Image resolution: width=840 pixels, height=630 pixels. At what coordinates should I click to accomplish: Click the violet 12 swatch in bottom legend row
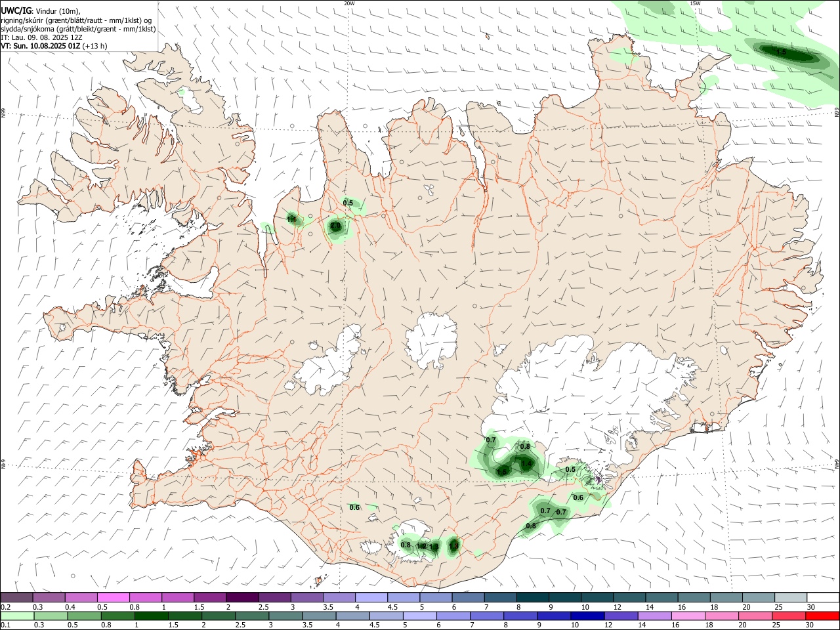coord(620,616)
